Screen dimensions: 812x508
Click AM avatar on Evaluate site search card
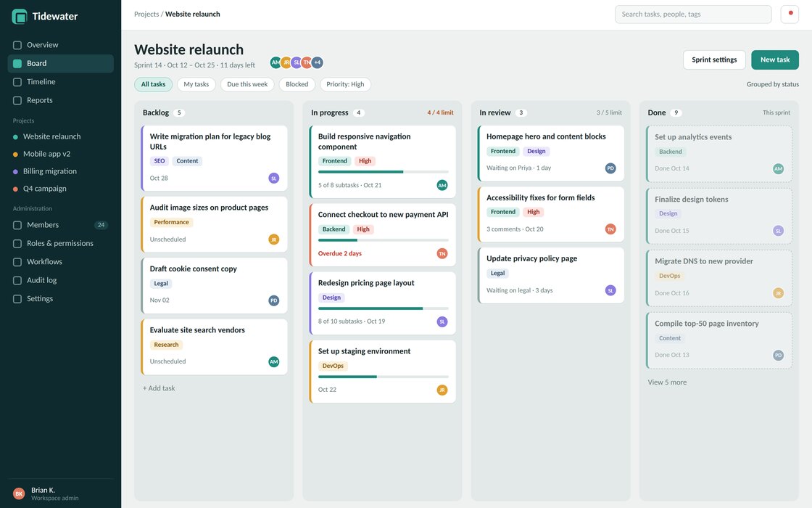click(x=274, y=362)
